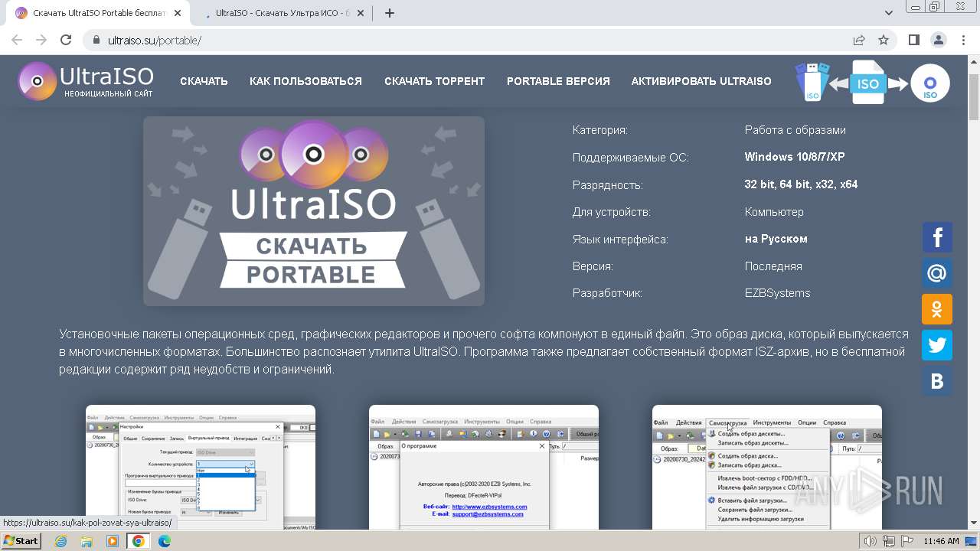
Task: Click the browser Back arrow
Action: pyautogui.click(x=17, y=40)
